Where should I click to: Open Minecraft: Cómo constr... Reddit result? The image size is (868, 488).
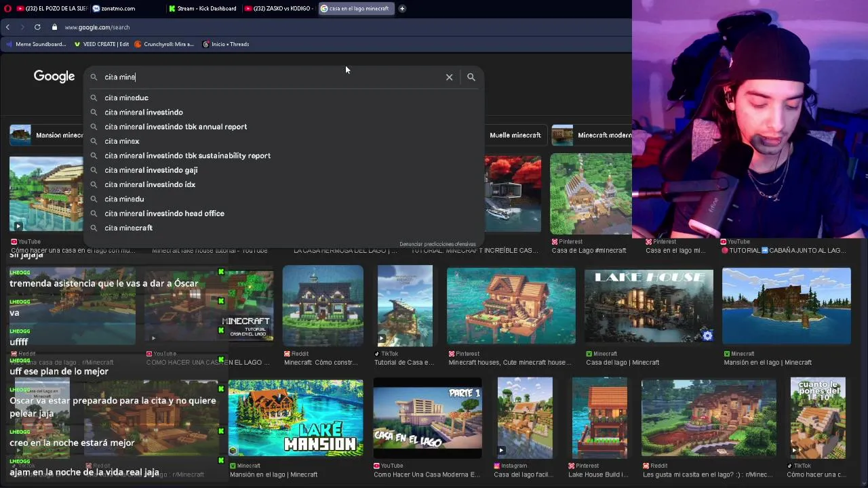tap(321, 363)
